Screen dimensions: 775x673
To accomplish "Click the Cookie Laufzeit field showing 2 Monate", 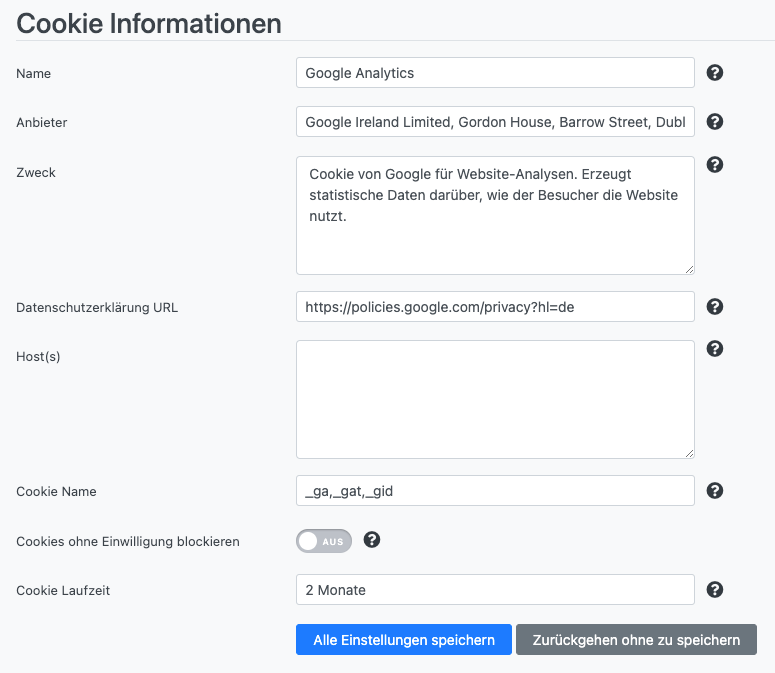I will pyautogui.click(x=495, y=589).
